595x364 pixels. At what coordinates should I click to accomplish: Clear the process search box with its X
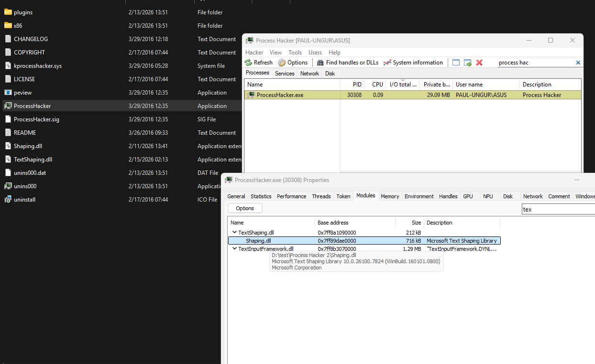tap(578, 63)
